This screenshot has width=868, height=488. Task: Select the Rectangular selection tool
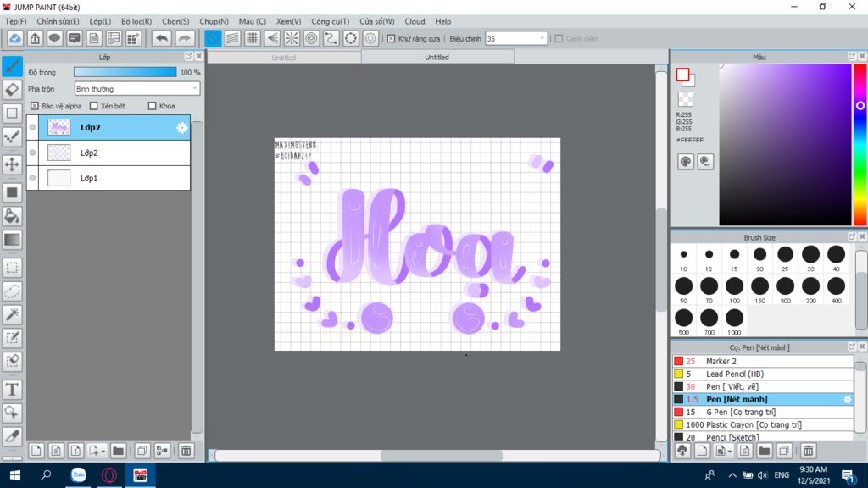tap(12, 267)
